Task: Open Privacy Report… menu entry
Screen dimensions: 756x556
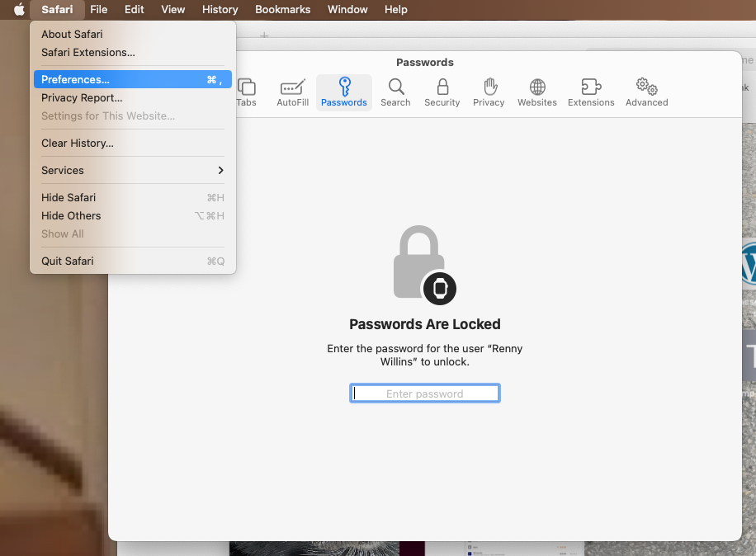Action: pyautogui.click(x=82, y=98)
